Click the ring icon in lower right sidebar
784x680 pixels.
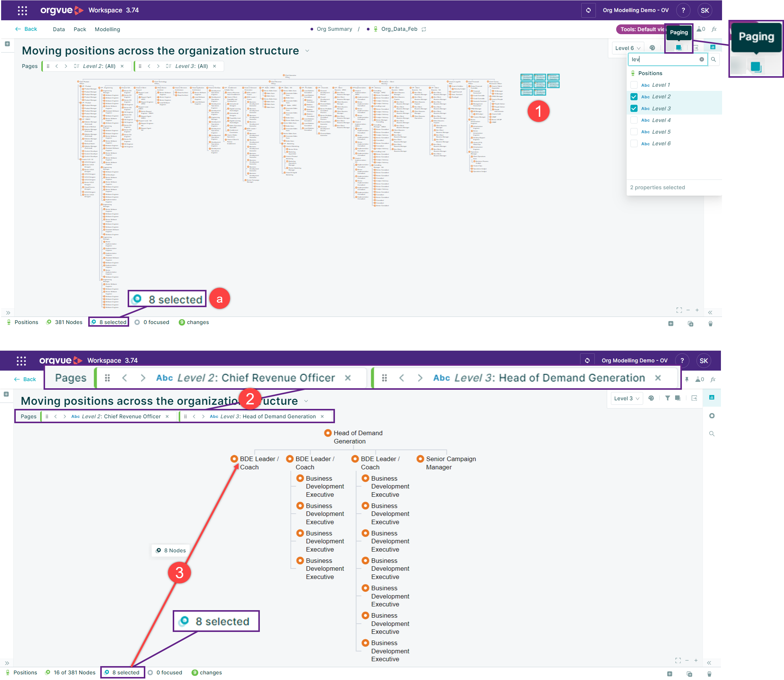(x=712, y=416)
